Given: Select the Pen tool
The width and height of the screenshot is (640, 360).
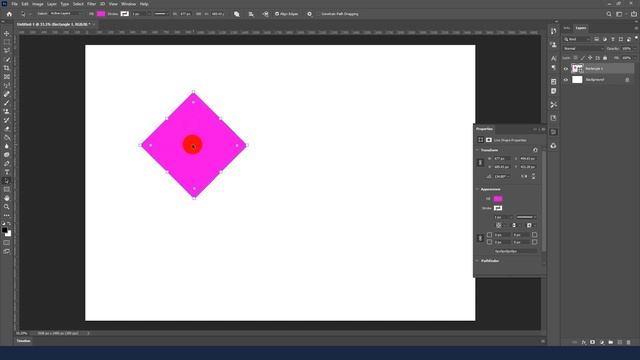Looking at the screenshot, I should (7, 163).
